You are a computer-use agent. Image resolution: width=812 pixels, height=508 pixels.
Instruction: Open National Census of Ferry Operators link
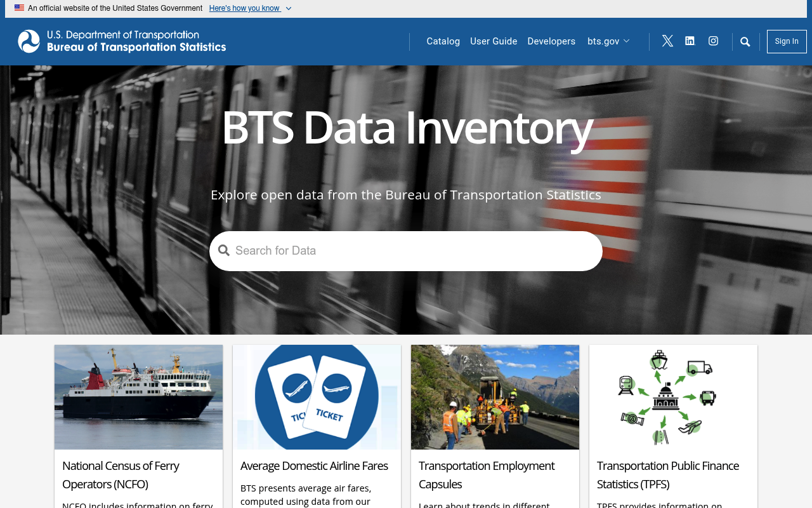coord(121,475)
